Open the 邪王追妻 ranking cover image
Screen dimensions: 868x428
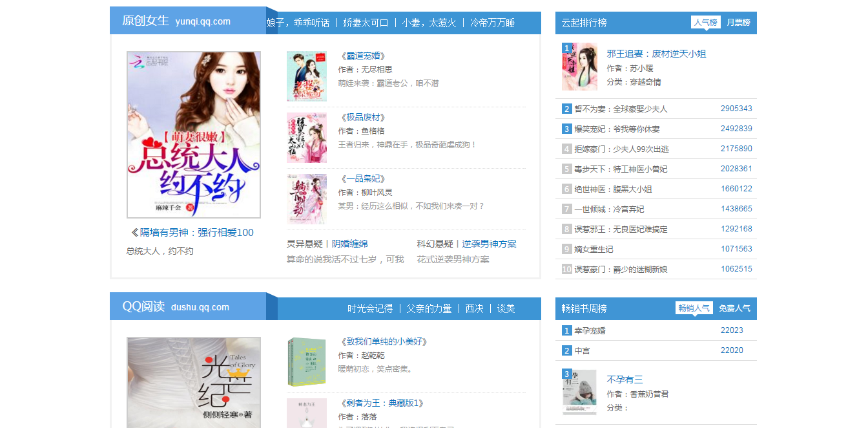[x=579, y=67]
